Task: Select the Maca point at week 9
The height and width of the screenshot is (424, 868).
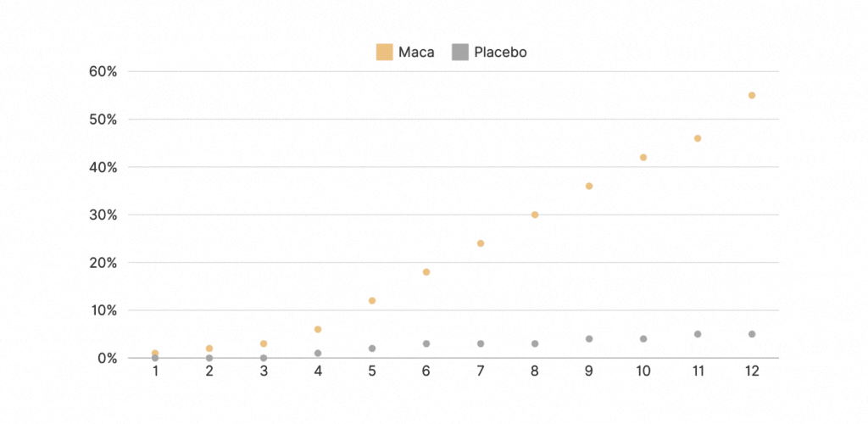Action: [x=589, y=186]
